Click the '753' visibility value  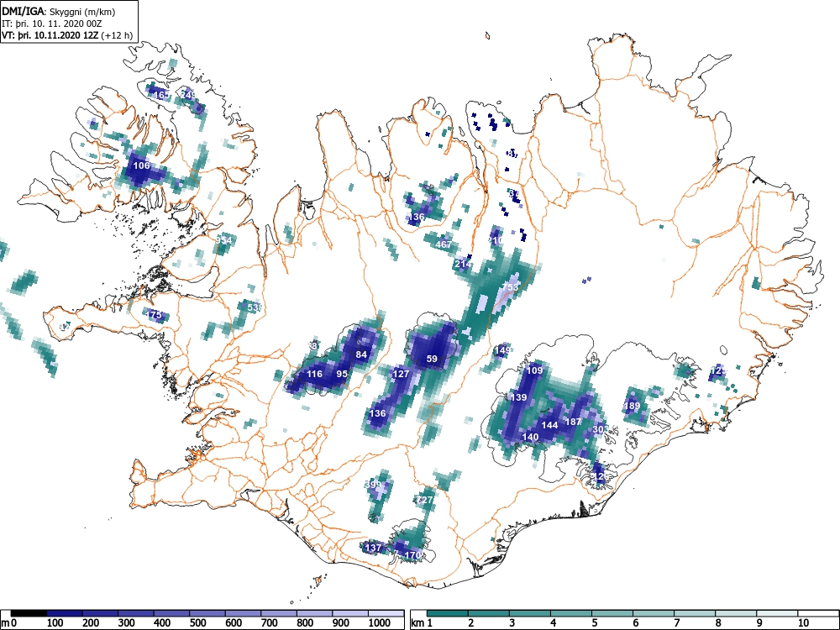[511, 287]
